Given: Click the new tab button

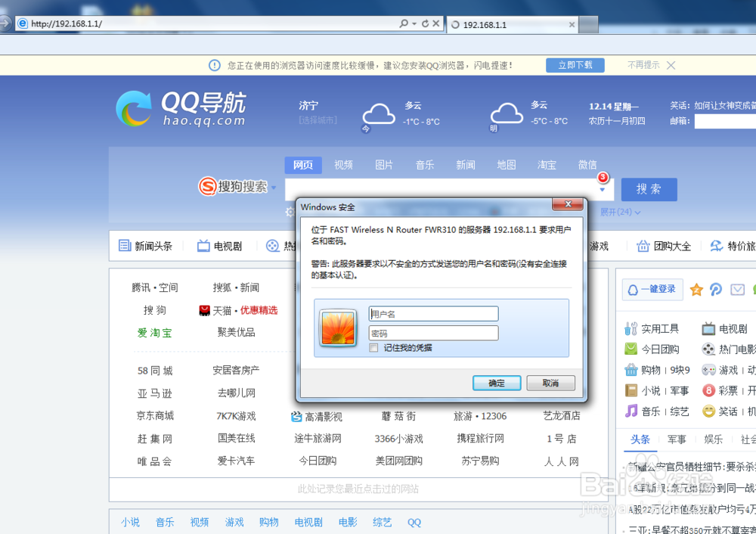Looking at the screenshot, I should pyautogui.click(x=589, y=25).
